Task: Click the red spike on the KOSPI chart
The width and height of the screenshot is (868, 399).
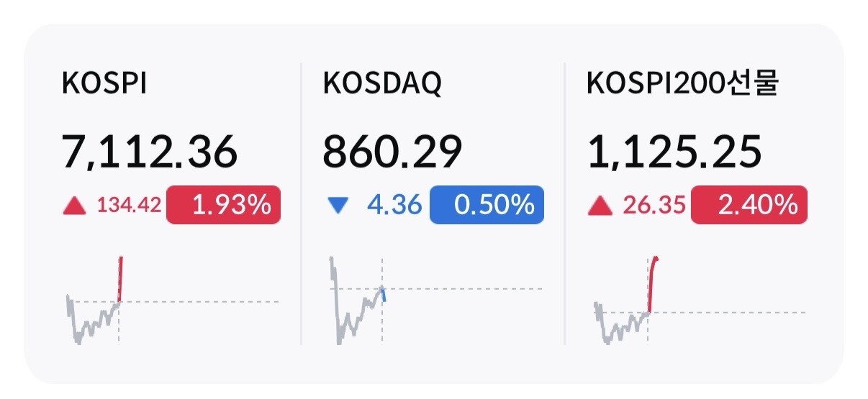Action: [x=120, y=279]
